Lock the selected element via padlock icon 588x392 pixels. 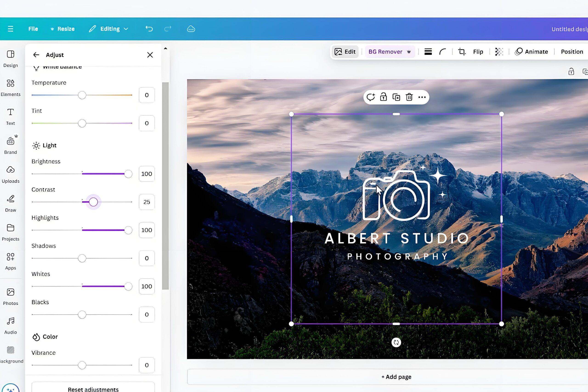coord(383,97)
